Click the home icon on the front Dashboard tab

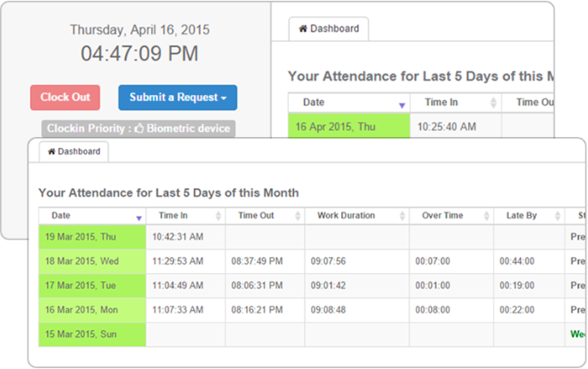pos(51,152)
